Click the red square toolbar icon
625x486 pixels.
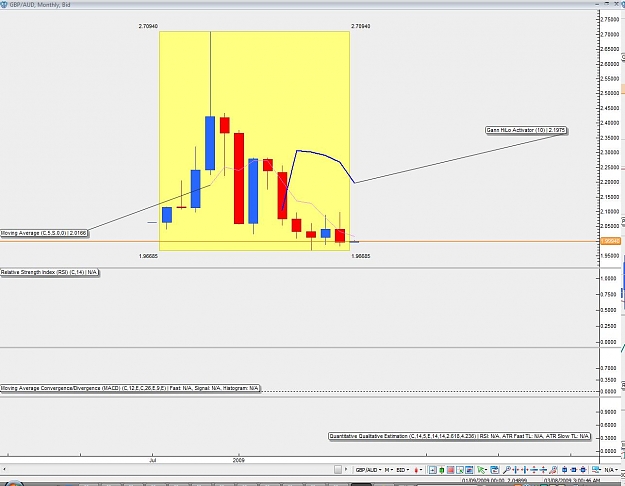pyautogui.click(x=450, y=470)
